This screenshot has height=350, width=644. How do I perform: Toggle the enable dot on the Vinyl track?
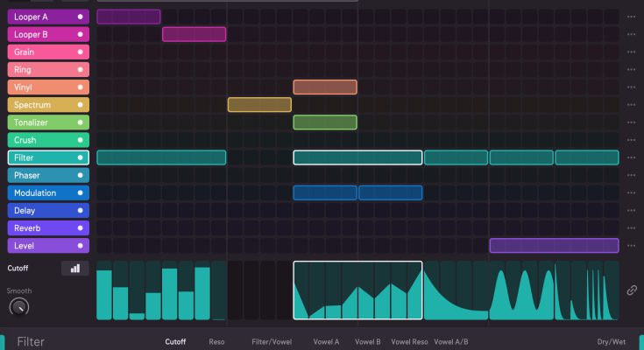[x=81, y=87]
